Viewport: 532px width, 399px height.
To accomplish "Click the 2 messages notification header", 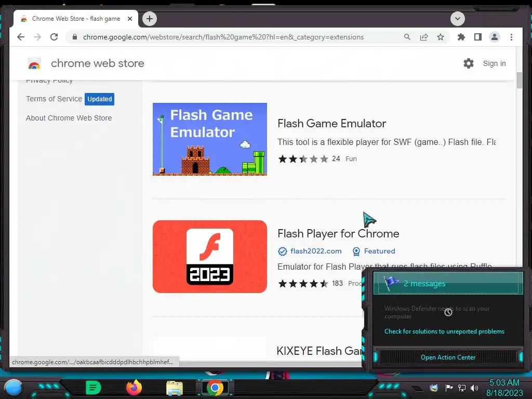I will point(448,283).
